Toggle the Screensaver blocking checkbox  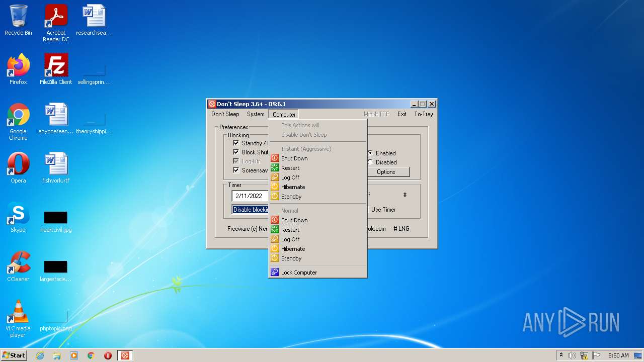(x=236, y=170)
